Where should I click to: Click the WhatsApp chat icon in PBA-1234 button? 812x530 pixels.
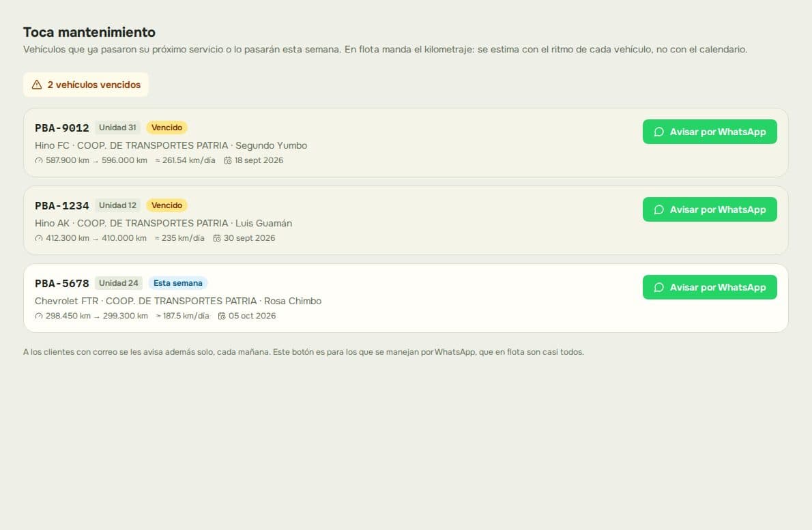pyautogui.click(x=658, y=209)
